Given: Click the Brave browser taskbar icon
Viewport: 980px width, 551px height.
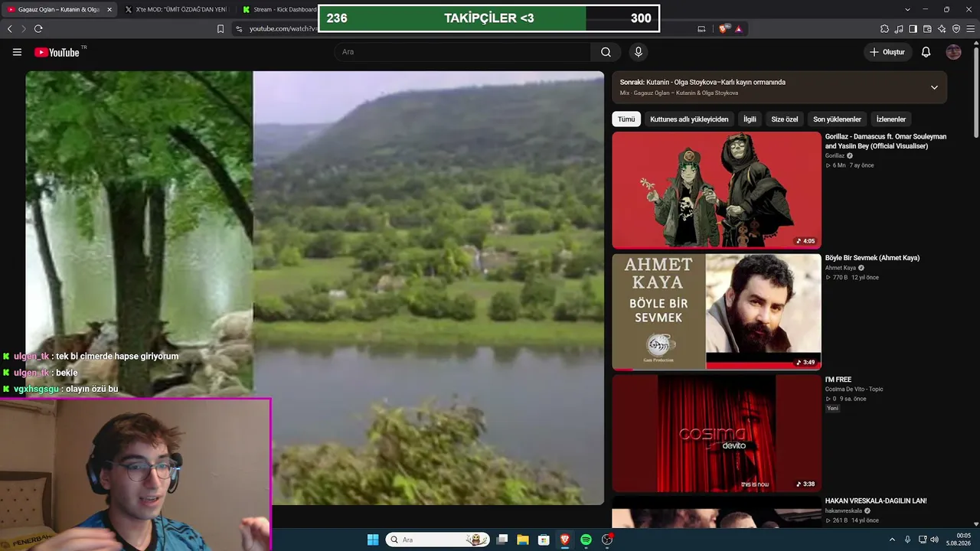Looking at the screenshot, I should (x=565, y=540).
